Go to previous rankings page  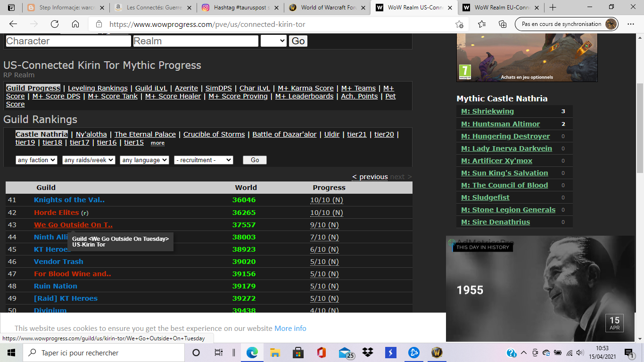pos(370,177)
